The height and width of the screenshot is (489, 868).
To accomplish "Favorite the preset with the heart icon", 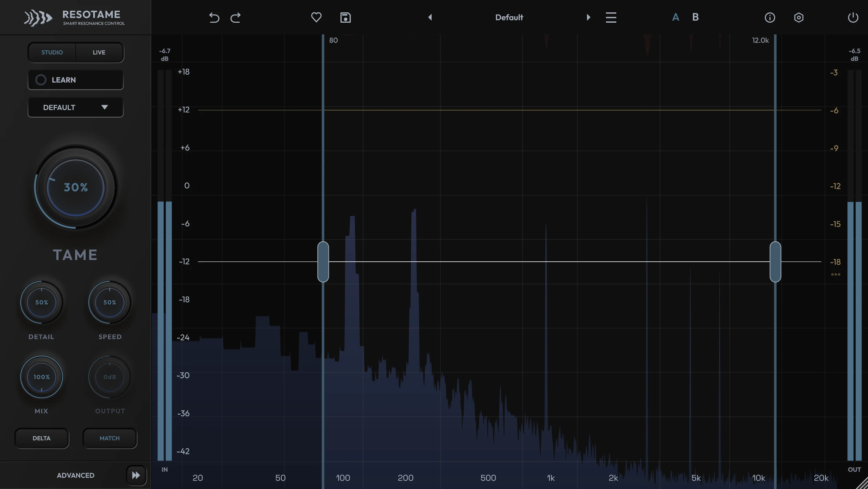I will pos(316,17).
